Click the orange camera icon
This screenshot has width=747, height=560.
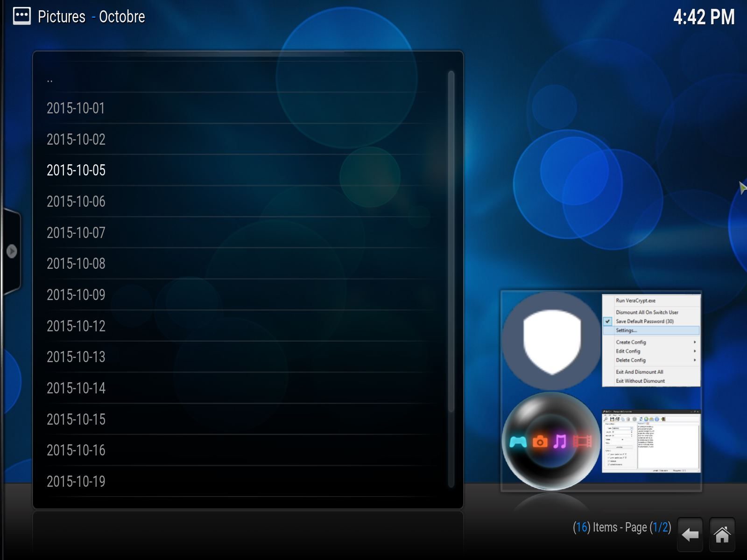(x=540, y=441)
